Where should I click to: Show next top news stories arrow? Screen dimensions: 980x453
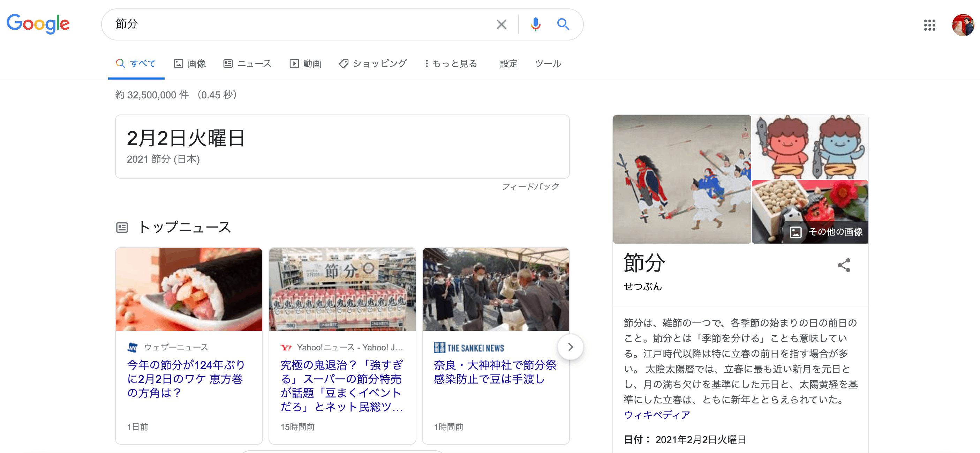570,347
